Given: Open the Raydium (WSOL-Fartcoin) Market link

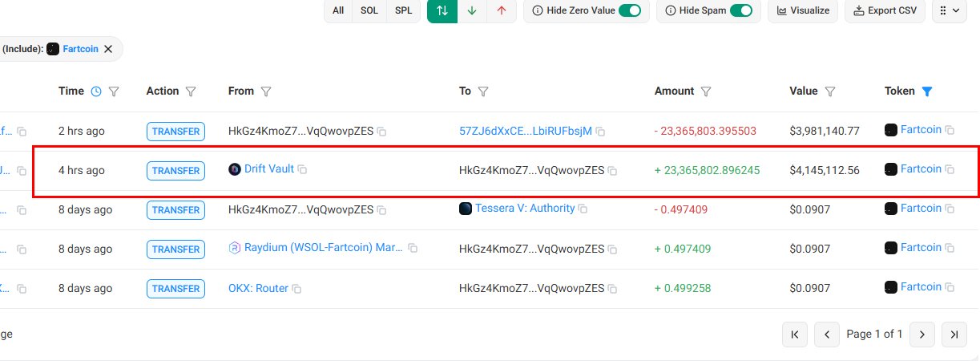Looking at the screenshot, I should [324, 248].
